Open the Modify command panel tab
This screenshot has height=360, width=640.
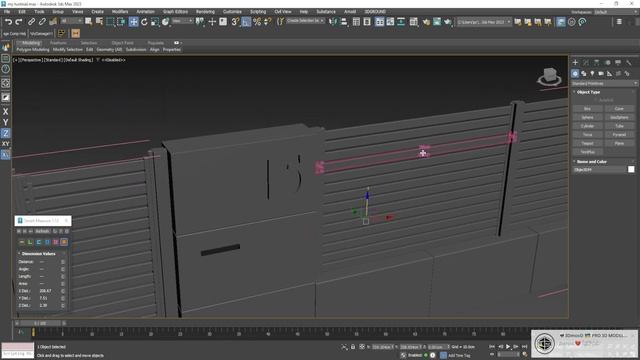point(586,62)
